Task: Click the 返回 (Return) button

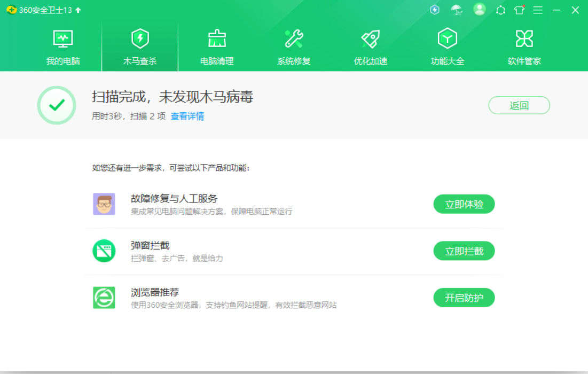Action: pos(519,105)
